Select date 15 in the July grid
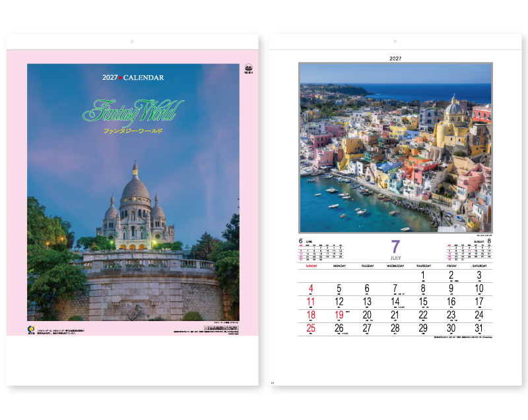 click(x=423, y=301)
